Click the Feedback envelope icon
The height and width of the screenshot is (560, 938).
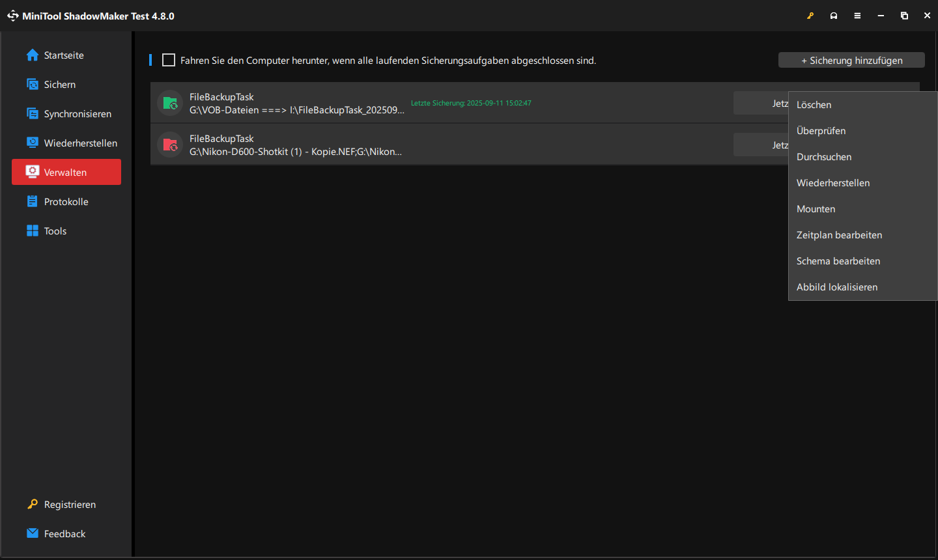(33, 533)
